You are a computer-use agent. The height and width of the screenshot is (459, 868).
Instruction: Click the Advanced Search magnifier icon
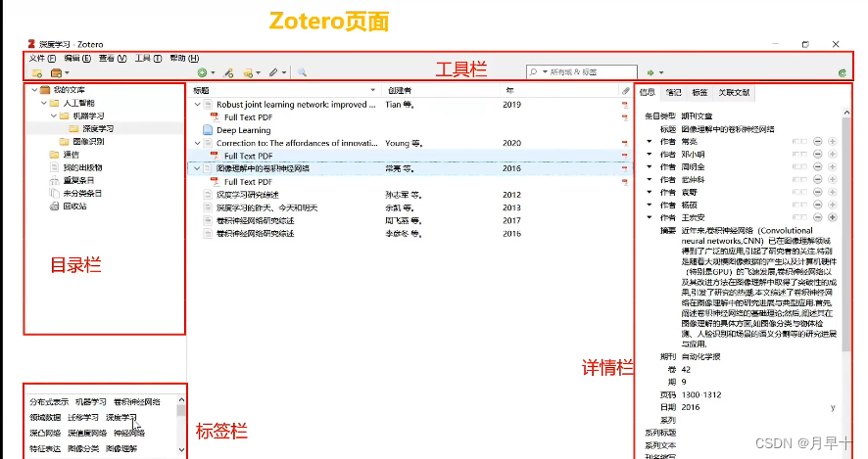[x=302, y=72]
